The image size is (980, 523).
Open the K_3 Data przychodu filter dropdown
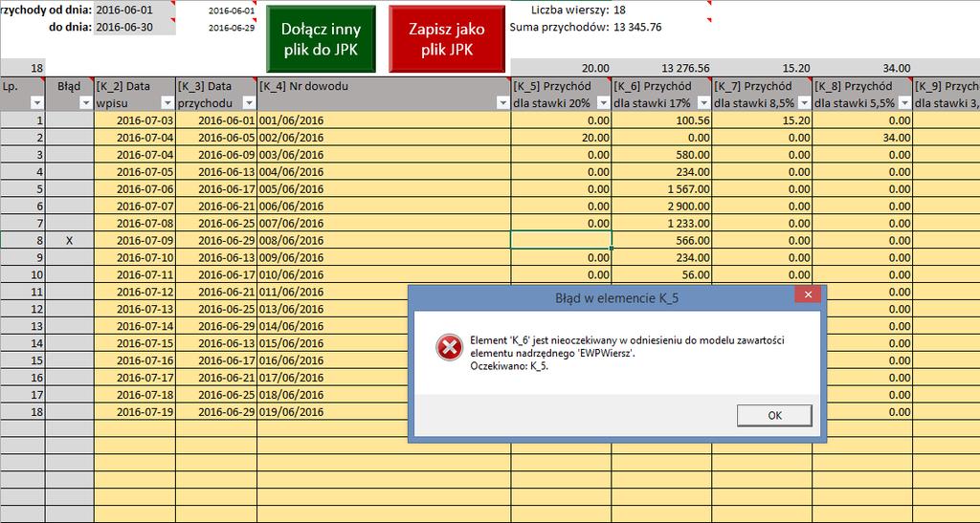[249, 103]
